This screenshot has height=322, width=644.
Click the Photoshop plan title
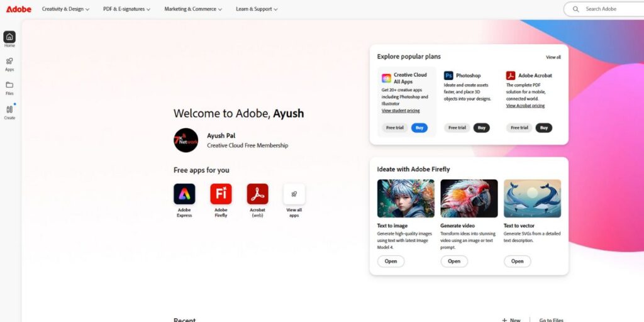pos(468,75)
